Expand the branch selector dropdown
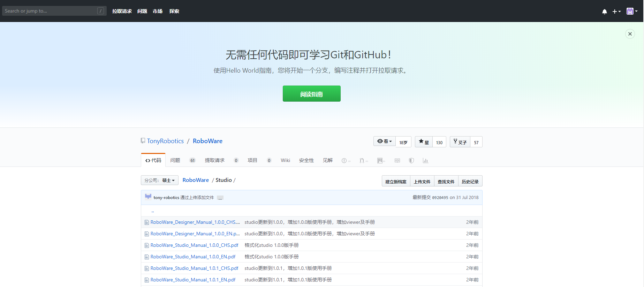 point(160,180)
